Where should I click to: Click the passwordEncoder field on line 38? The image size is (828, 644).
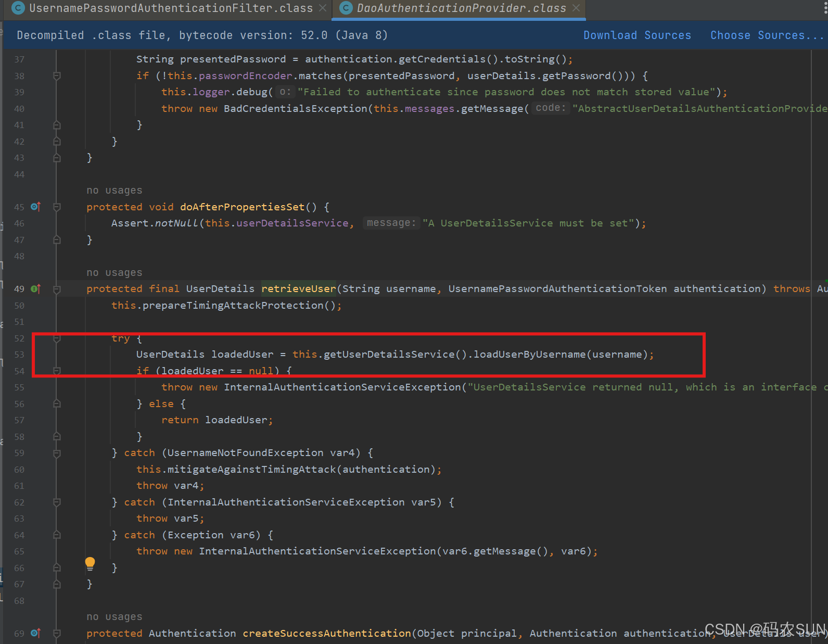coord(246,76)
